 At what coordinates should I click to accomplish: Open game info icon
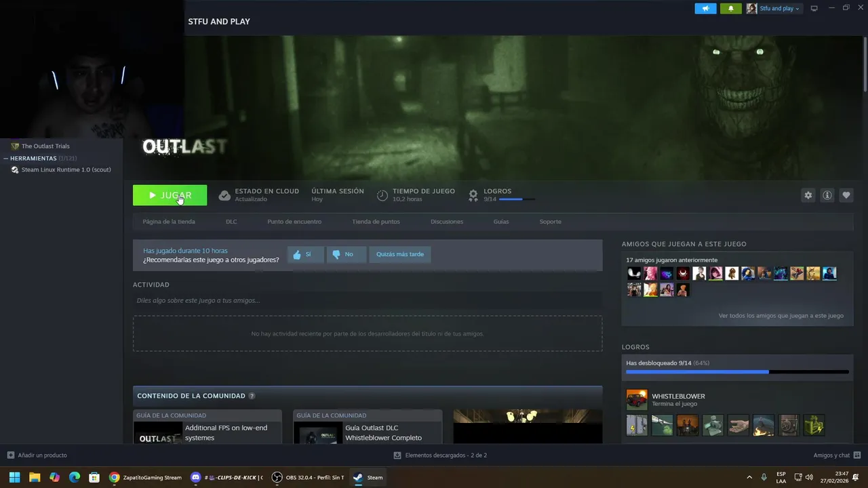pos(827,195)
